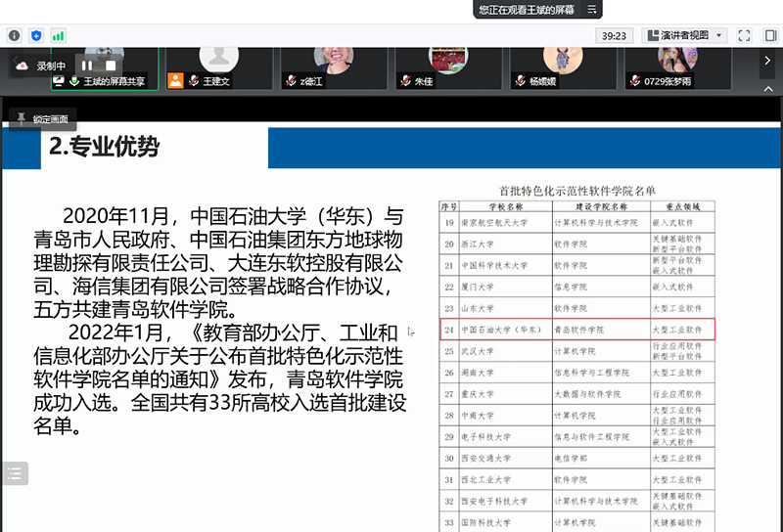Click muted mic icon for 王建文
The width and height of the screenshot is (783, 532).
pyautogui.click(x=194, y=81)
